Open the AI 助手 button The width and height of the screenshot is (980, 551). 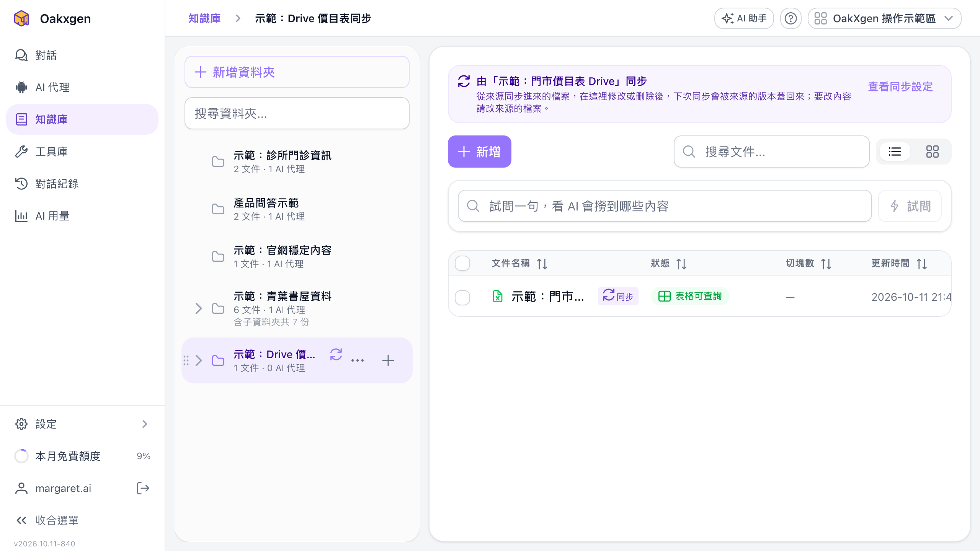(744, 18)
